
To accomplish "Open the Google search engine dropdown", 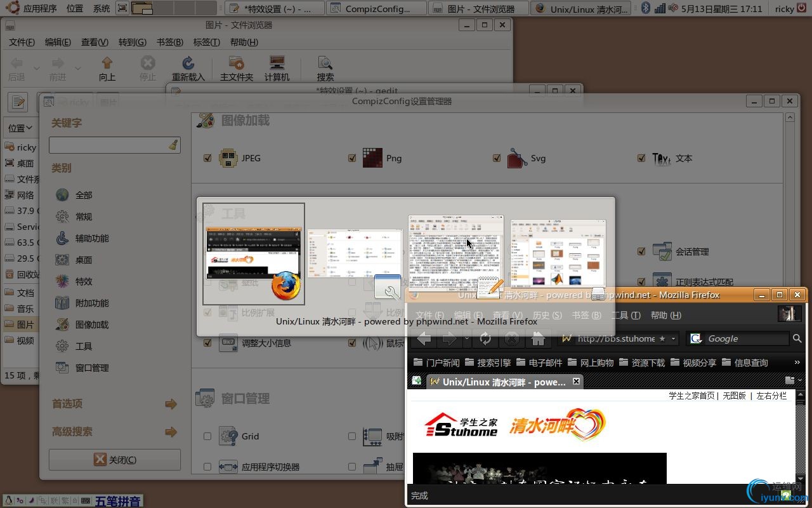I will coord(696,339).
